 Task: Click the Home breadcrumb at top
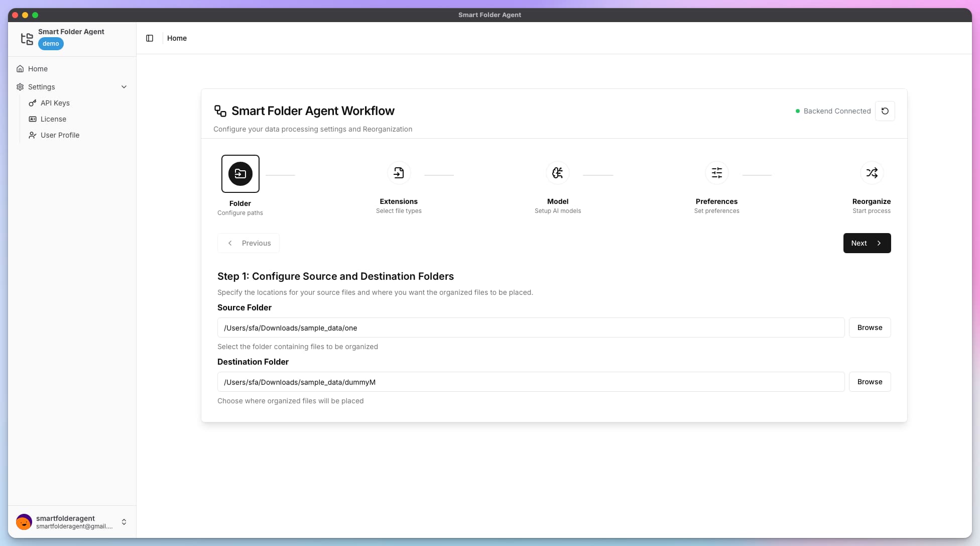coord(177,38)
